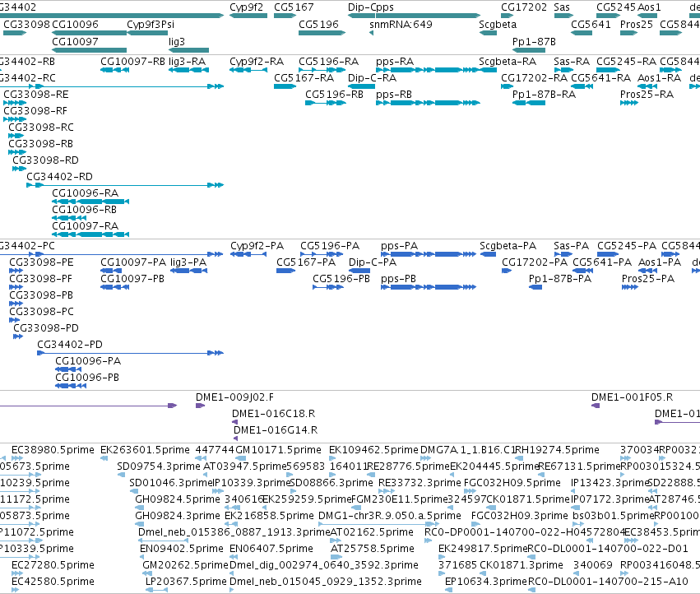
Task: Click the CG5196 gene bar
Action: 322,33
